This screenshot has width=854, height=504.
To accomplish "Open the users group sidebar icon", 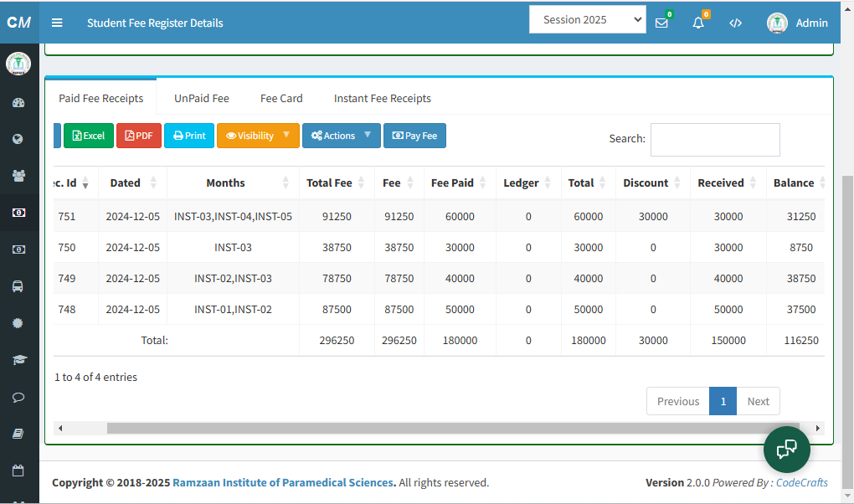I will pos(18,176).
